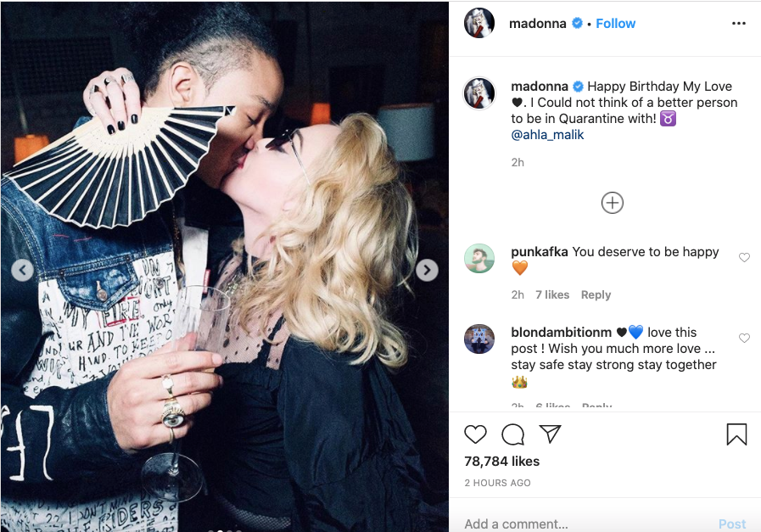Click the Add a comment field
761x532 pixels.
pyautogui.click(x=582, y=524)
